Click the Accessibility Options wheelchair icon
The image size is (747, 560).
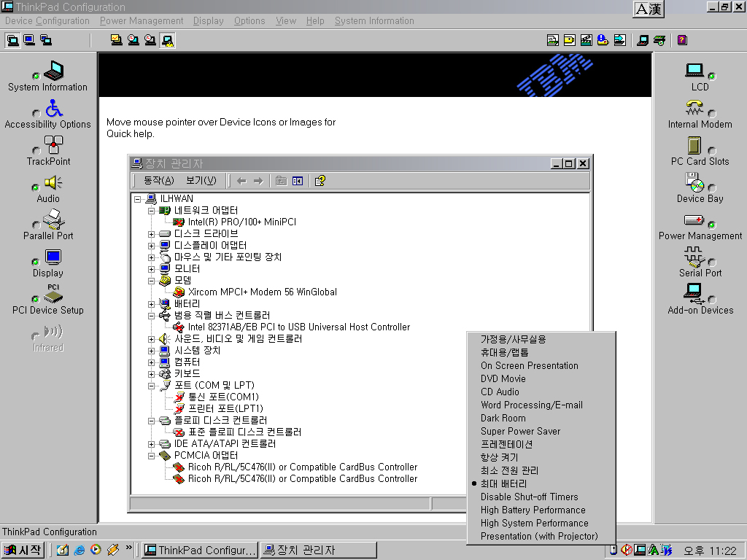tap(53, 109)
